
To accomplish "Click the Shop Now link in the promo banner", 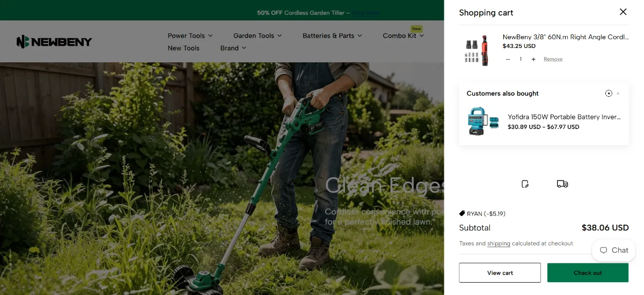I will [366, 13].
